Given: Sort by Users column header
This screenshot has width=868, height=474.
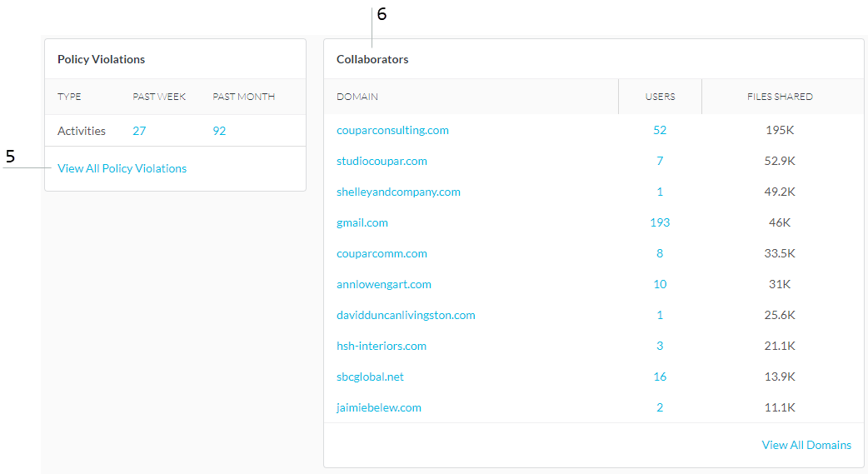Looking at the screenshot, I should click(x=660, y=97).
